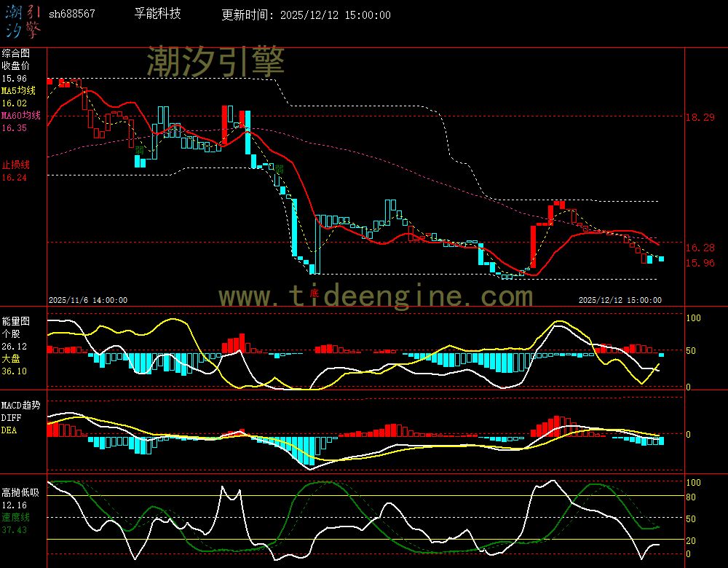
Task: Select the 能量图 panel label
Action: [15, 321]
